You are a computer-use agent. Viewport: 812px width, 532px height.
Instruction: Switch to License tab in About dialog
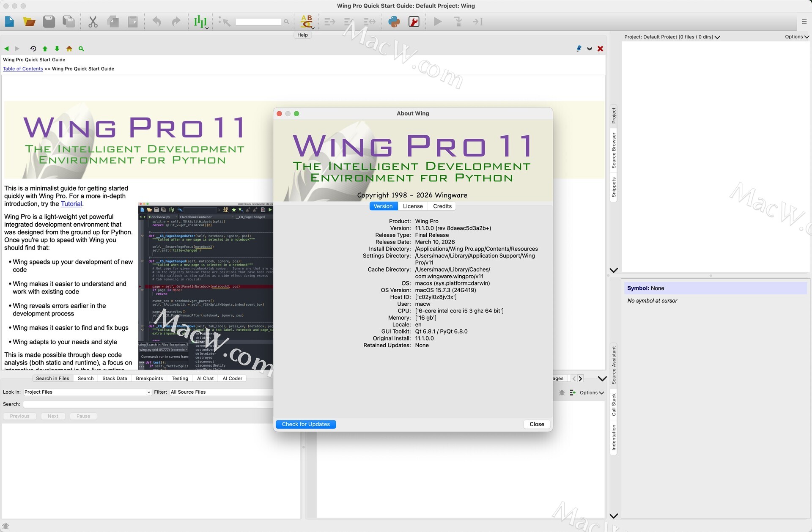point(412,206)
